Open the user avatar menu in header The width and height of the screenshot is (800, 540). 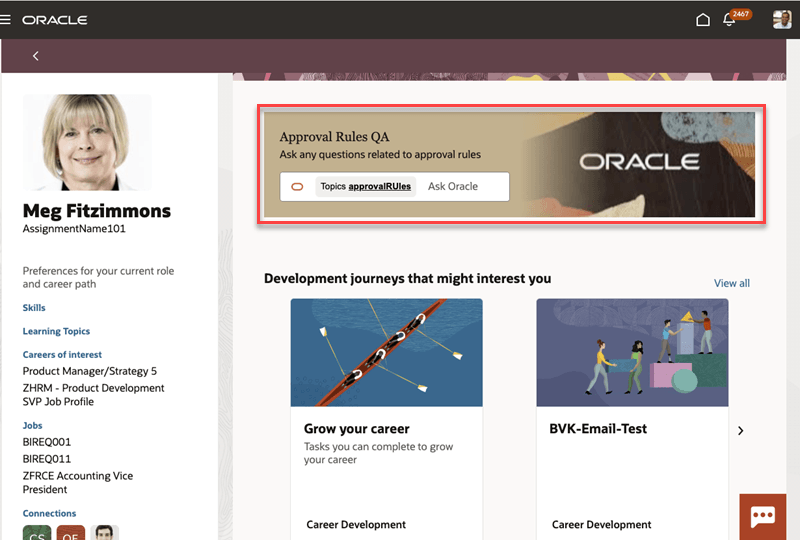tap(782, 19)
